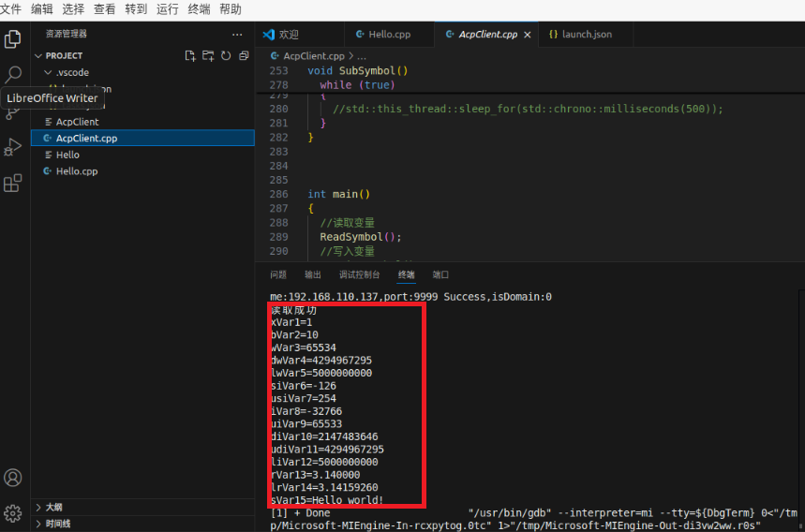Image resolution: width=805 pixels, height=532 pixels.
Task: Open Hello binary file in explorer
Action: [x=142, y=155]
